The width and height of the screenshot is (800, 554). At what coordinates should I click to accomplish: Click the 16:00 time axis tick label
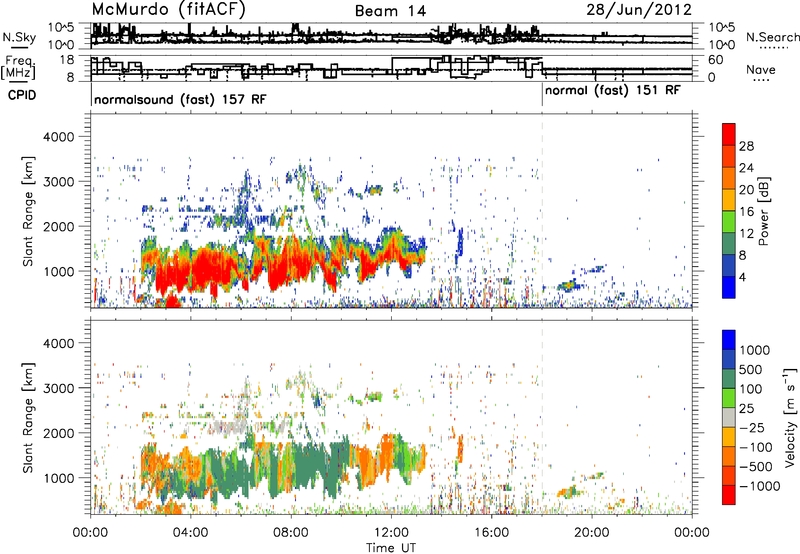[x=491, y=533]
